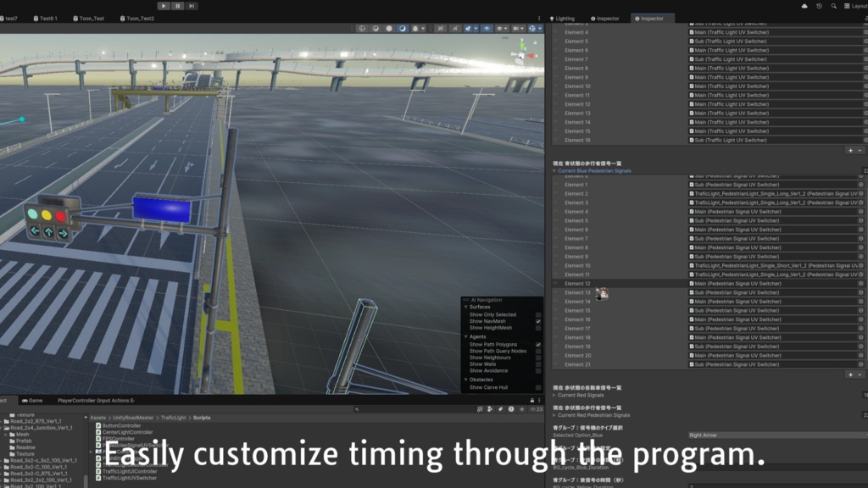Click the Pause button in the toolbar
The image size is (868, 488).
click(178, 5)
